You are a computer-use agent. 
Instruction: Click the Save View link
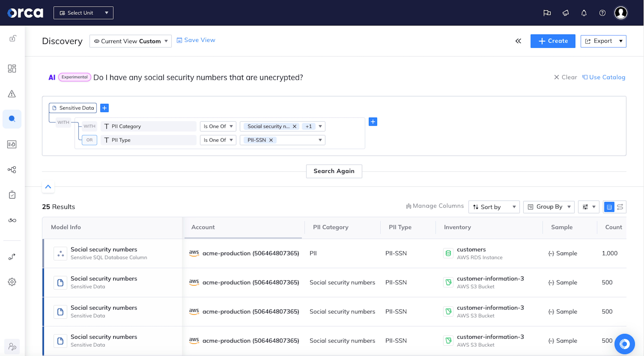(196, 40)
